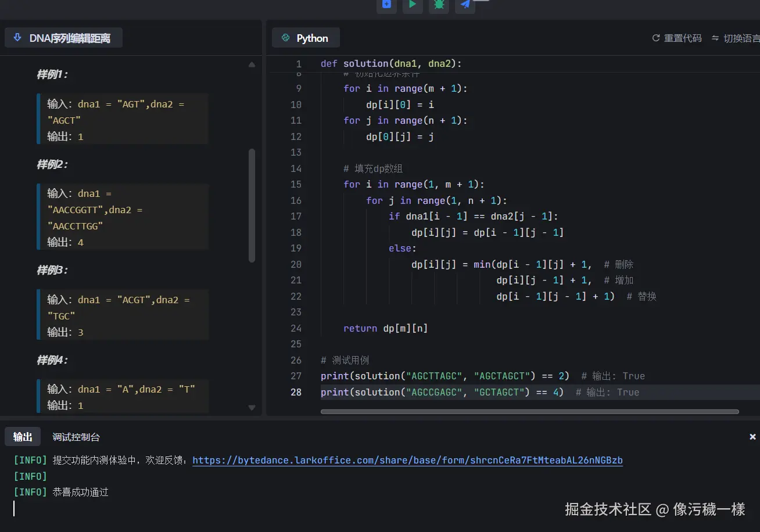The height and width of the screenshot is (532, 760).
Task: Click the blue plus icon in toolbar
Action: pos(386,5)
